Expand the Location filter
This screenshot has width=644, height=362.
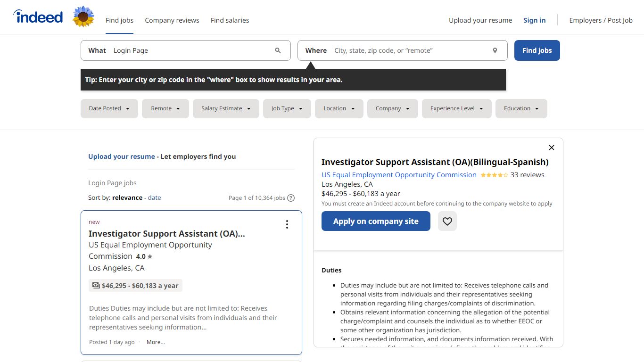coord(339,108)
